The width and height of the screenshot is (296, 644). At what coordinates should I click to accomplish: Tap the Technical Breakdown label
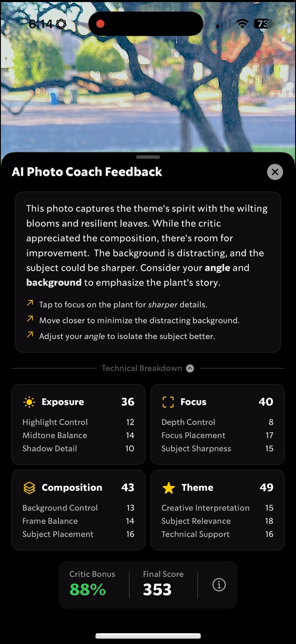[x=142, y=368]
